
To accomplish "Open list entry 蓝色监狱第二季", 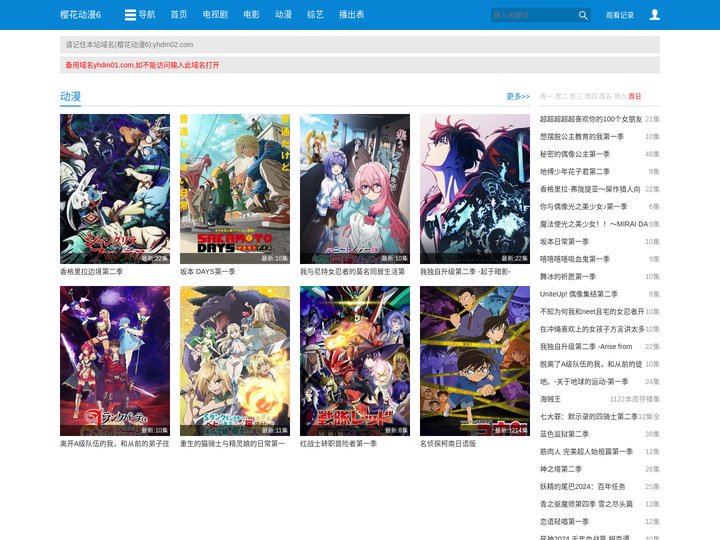I will [564, 434].
